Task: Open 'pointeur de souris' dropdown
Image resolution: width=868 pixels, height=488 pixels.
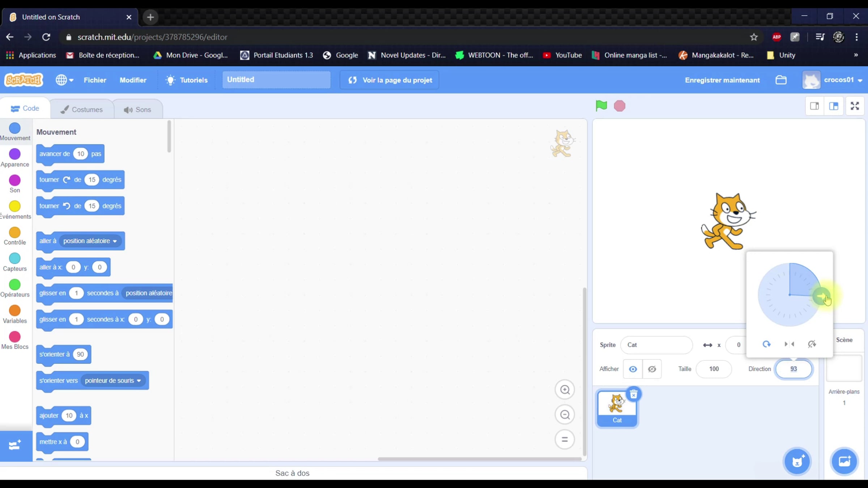Action: point(139,381)
